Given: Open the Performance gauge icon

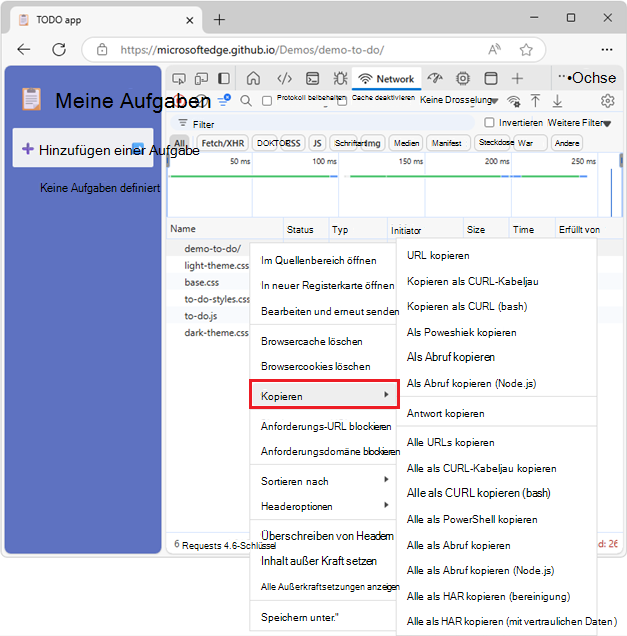Looking at the screenshot, I should tap(435, 78).
